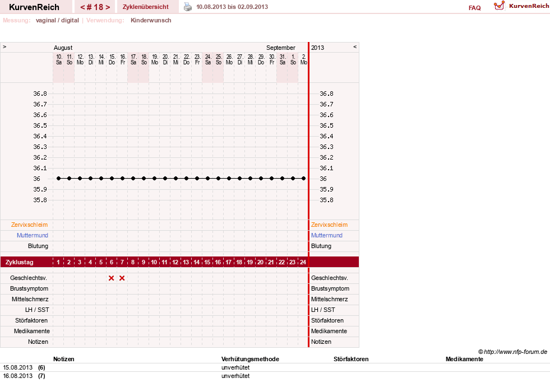Click the left Mittelschmerz row label
Viewport: 550px width, 392px height.
click(x=30, y=299)
